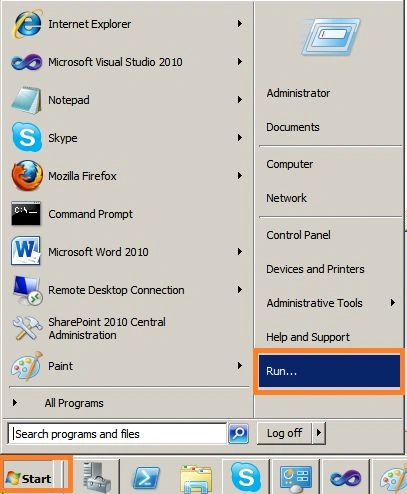
Task: Click in Search programs and files box
Action: click(x=117, y=434)
